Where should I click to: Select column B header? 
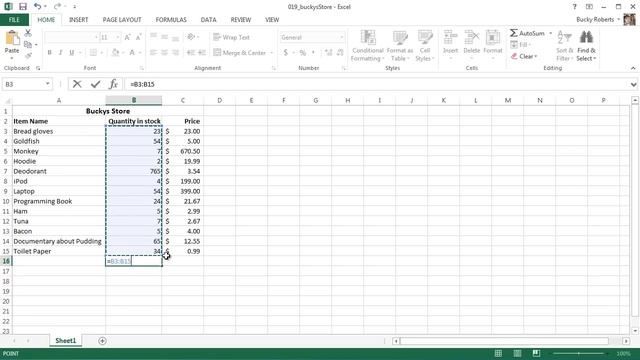click(x=133, y=100)
